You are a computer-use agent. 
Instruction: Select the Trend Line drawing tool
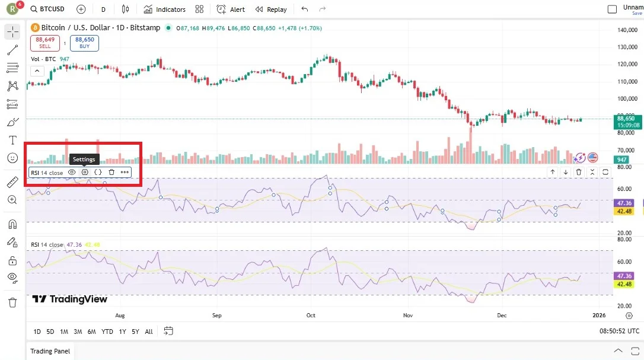click(x=12, y=50)
